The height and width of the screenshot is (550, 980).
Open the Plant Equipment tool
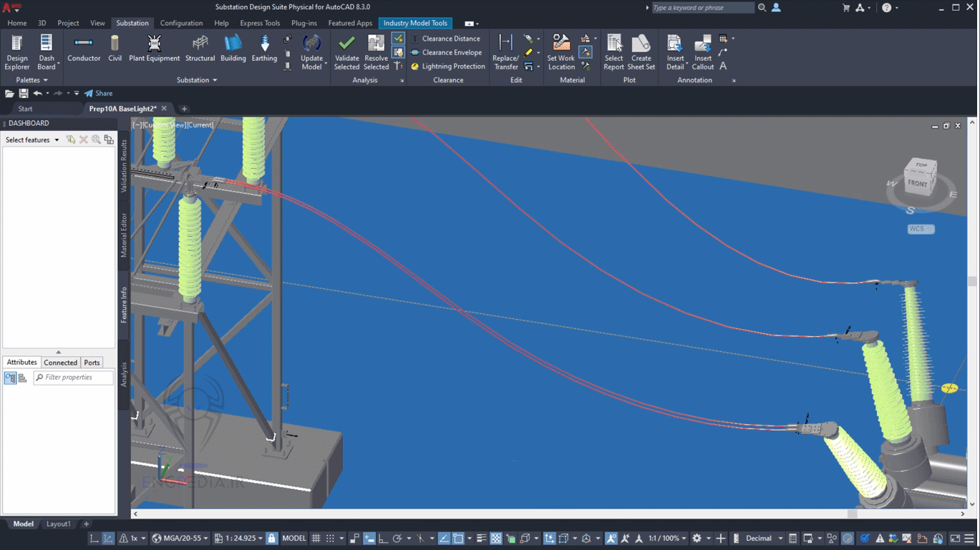click(x=154, y=50)
